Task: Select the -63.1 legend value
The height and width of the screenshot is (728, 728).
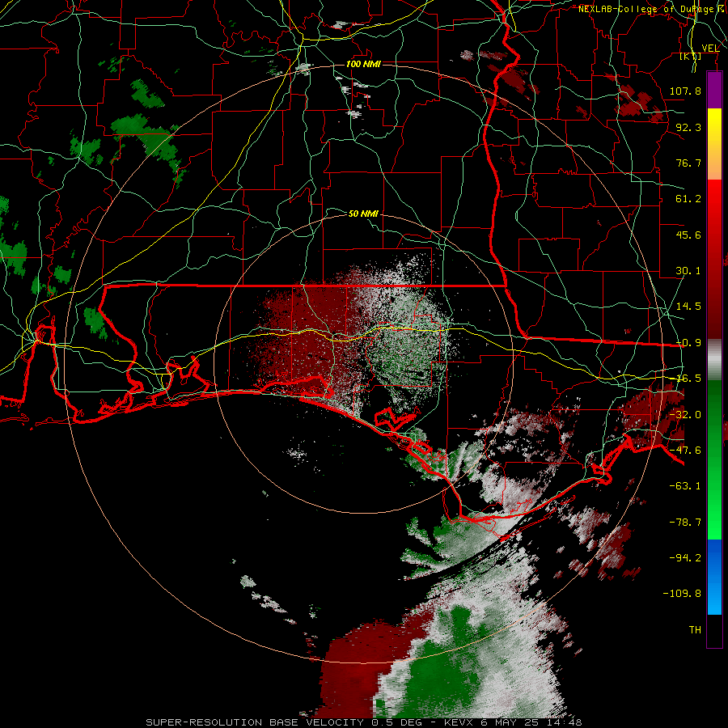Action: (685, 486)
